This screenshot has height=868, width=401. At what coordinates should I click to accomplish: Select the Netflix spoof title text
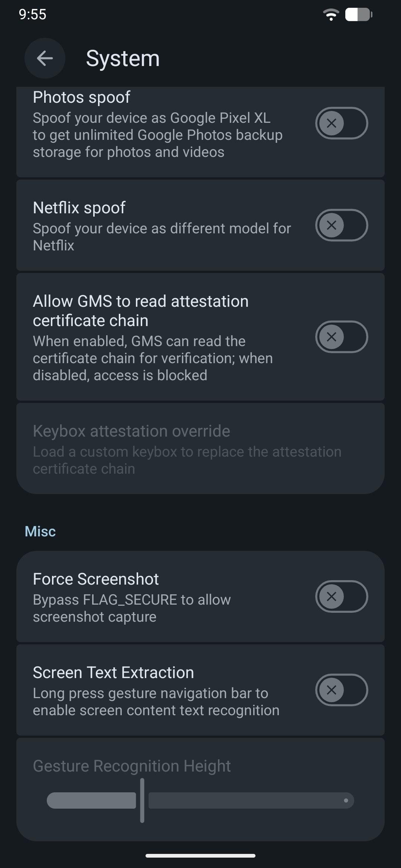(79, 208)
